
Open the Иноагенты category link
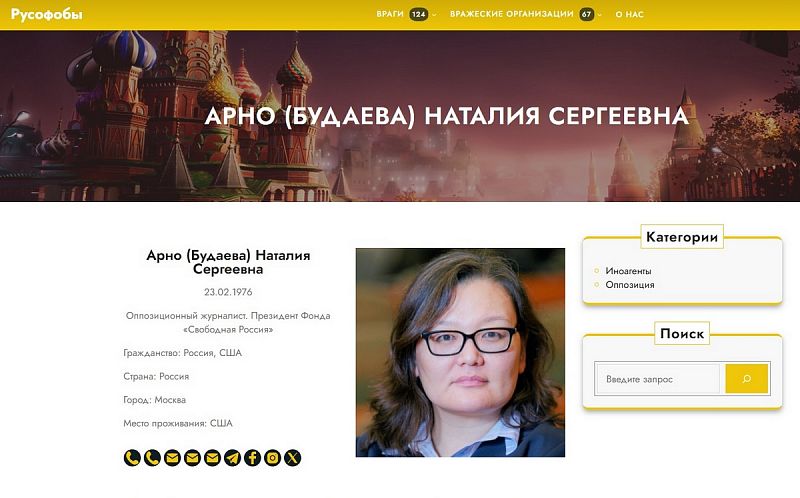click(628, 271)
